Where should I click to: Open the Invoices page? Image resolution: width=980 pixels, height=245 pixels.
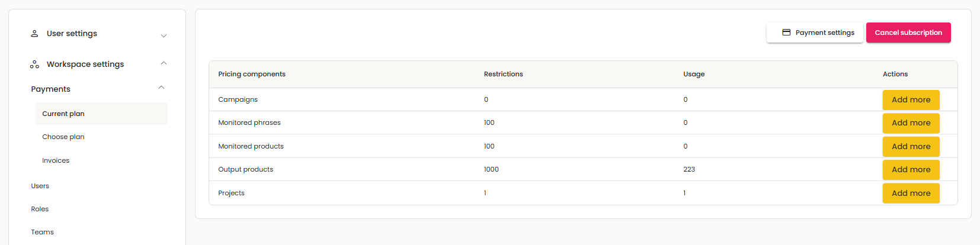56,160
